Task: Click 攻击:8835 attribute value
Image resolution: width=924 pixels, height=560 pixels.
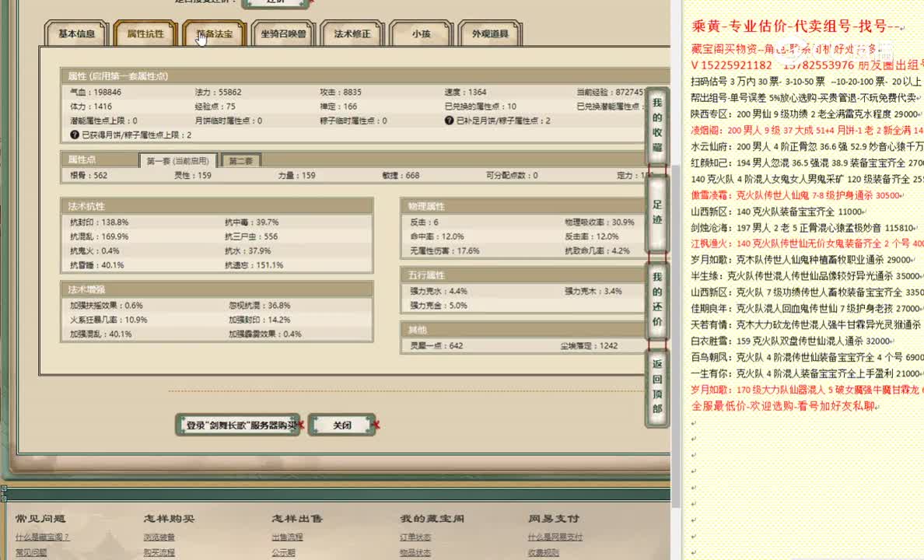Action: coord(341,92)
